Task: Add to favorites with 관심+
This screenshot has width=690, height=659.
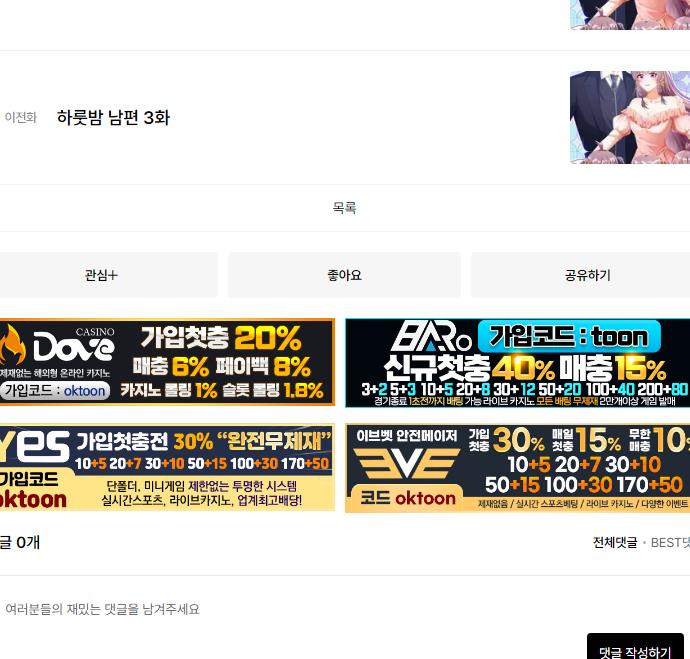Action: (x=108, y=275)
